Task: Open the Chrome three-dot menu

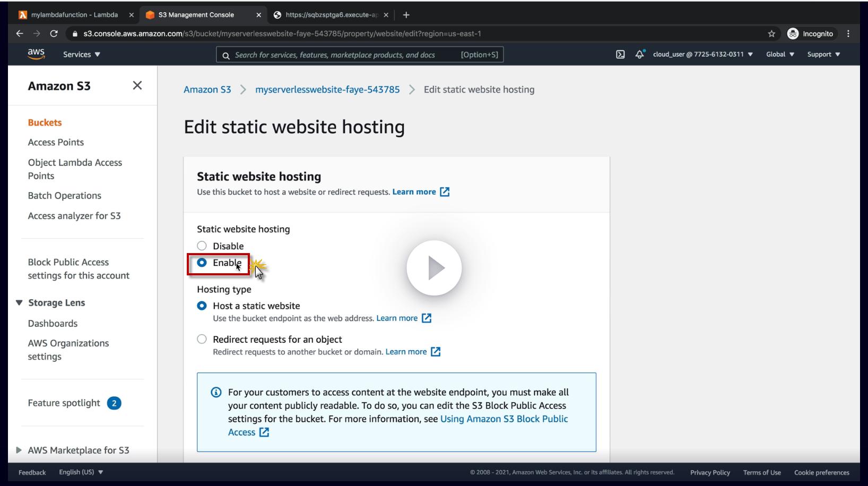Action: [848, 33]
